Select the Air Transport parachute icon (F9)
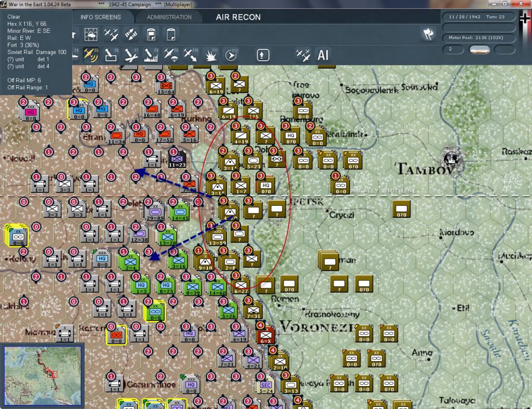Screen dimensions: 532x409 [x=170, y=55]
